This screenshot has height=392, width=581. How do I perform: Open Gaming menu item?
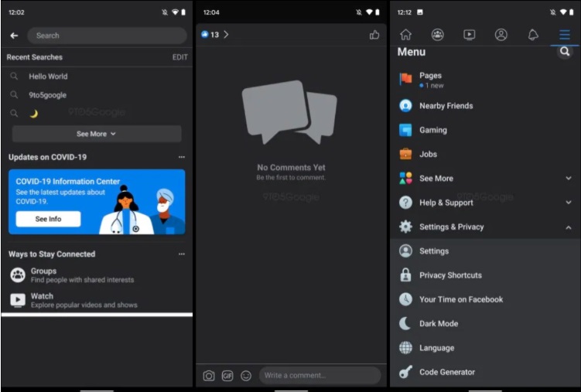pyautogui.click(x=485, y=130)
